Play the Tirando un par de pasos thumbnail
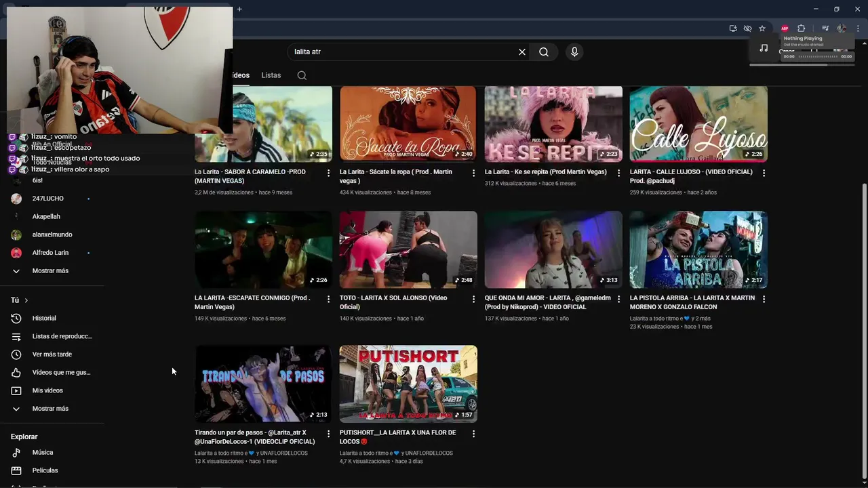This screenshot has height=488, width=868. [263, 384]
